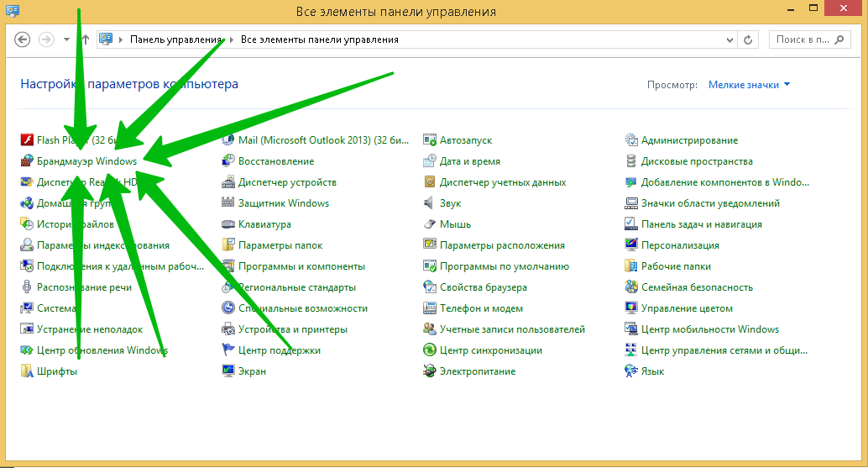868x468 pixels.
Task: Open Подключения к удаленным рабочим столам link
Action: click(120, 266)
